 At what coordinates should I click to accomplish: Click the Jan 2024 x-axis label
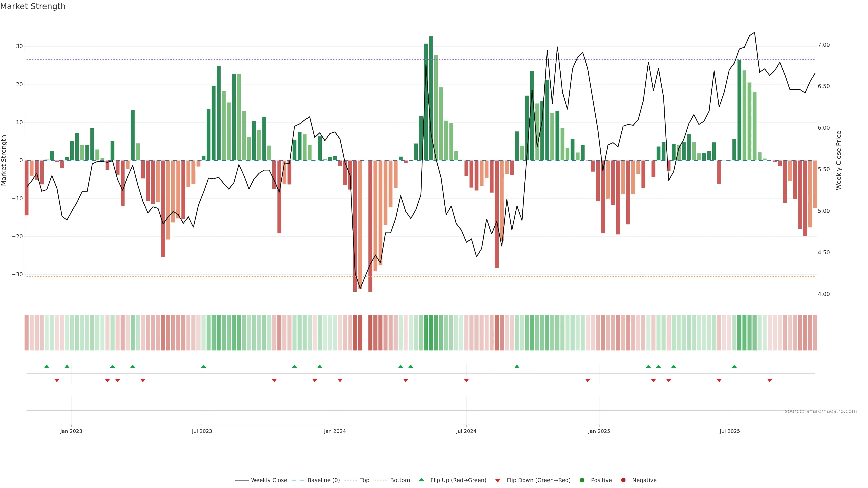pyautogui.click(x=335, y=431)
